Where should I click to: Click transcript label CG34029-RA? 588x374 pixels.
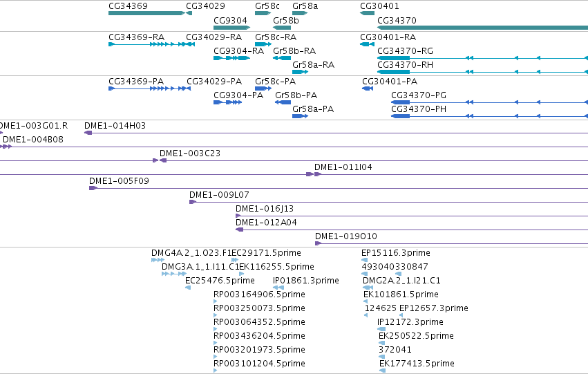click(x=214, y=37)
